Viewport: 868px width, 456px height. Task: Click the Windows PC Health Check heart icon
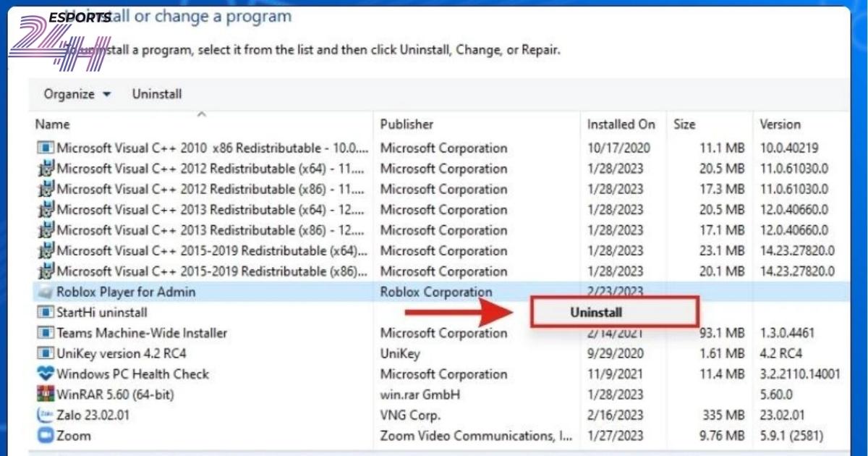tap(45, 374)
